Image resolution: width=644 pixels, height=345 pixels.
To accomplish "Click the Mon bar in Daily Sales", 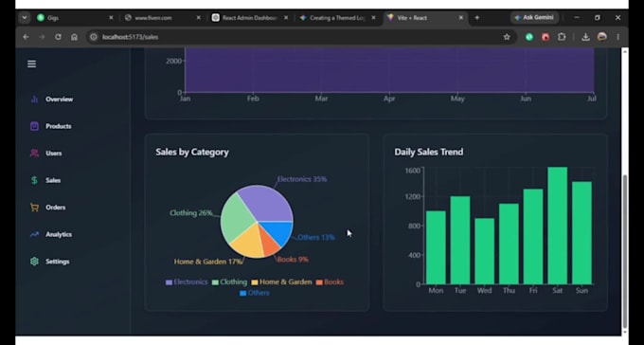I will pyautogui.click(x=436, y=247).
